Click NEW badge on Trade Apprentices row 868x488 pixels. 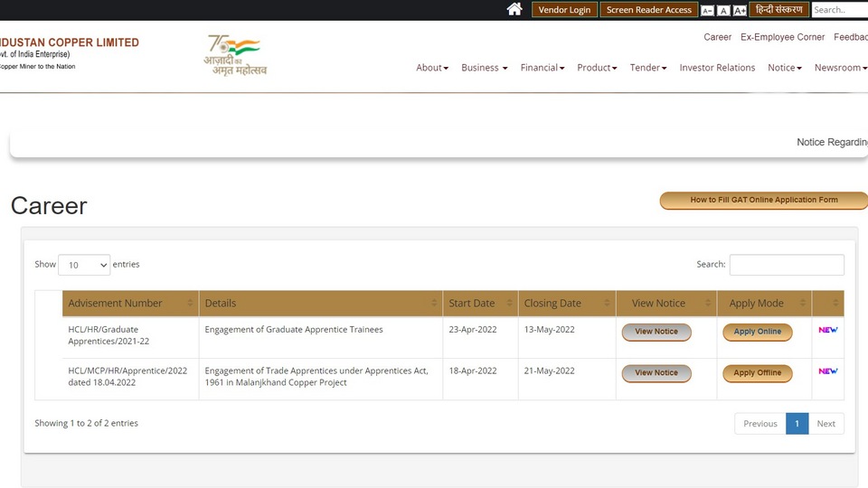point(827,371)
